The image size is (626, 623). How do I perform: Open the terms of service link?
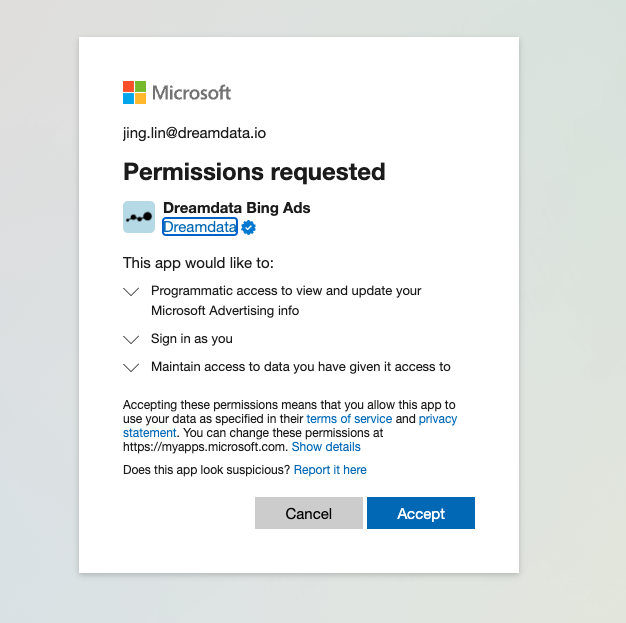pyautogui.click(x=349, y=419)
